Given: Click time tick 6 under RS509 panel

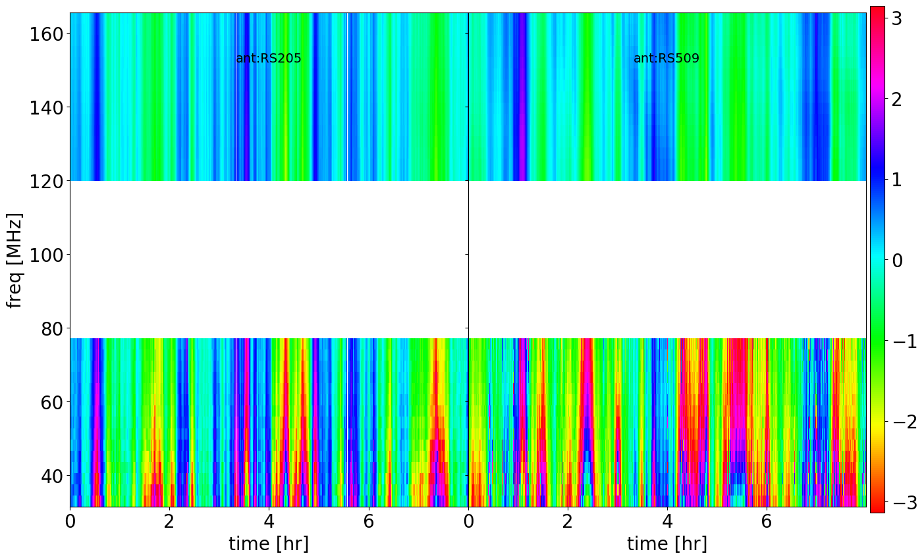Looking at the screenshot, I should pyautogui.click(x=767, y=521).
